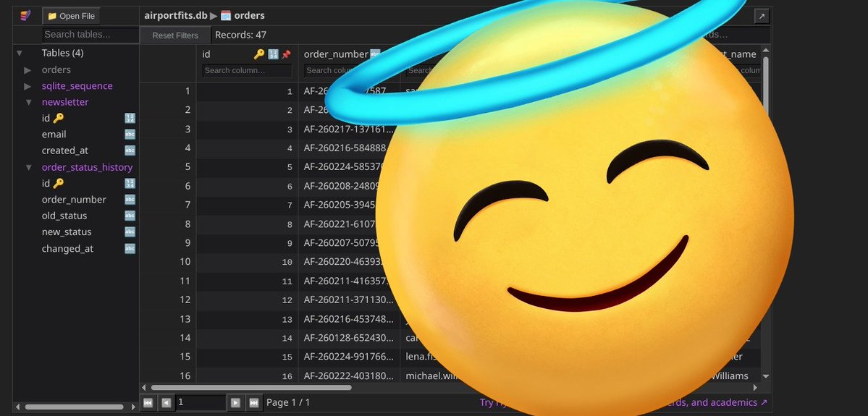Click text type icon for sidebar order_number
The image size is (868, 416).
[130, 199]
